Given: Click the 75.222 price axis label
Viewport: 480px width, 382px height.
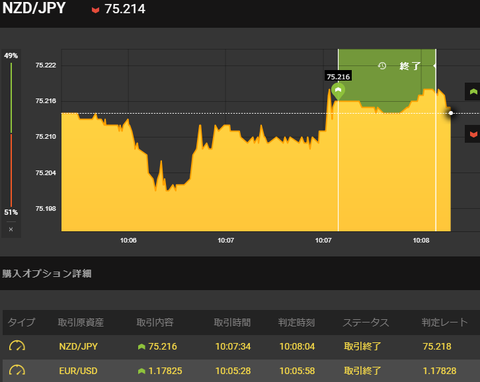Looking at the screenshot, I should pos(46,65).
